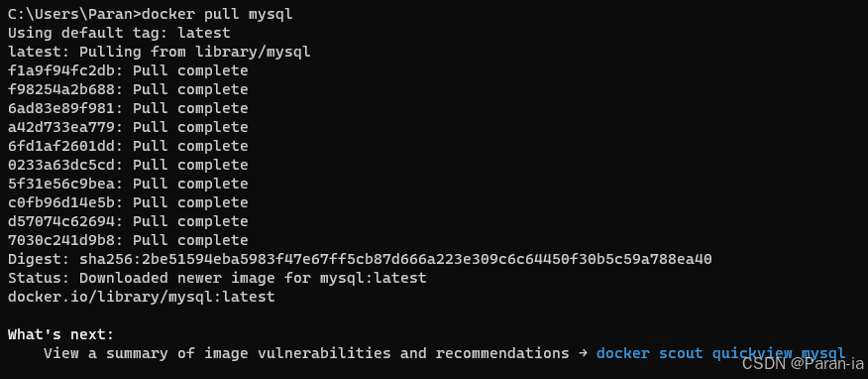
Task: Click the CSDN @Paran-ia watermark
Action: click(803, 364)
